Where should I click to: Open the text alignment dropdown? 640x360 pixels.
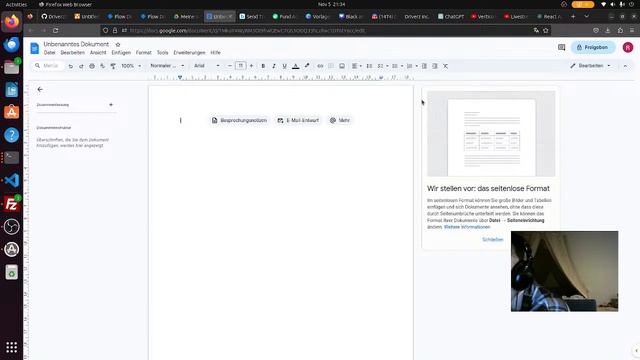pyautogui.click(x=357, y=66)
